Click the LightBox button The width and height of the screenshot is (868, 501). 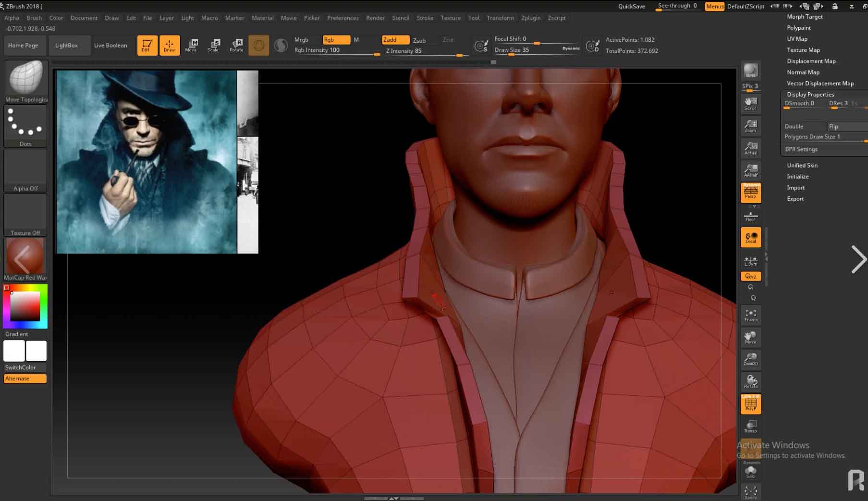(66, 45)
